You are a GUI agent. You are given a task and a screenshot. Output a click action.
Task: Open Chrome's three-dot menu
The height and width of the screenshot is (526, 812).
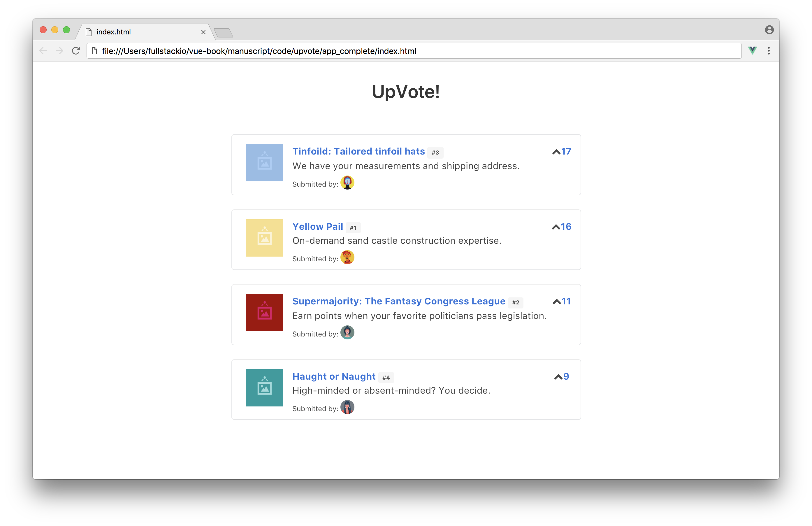(769, 51)
